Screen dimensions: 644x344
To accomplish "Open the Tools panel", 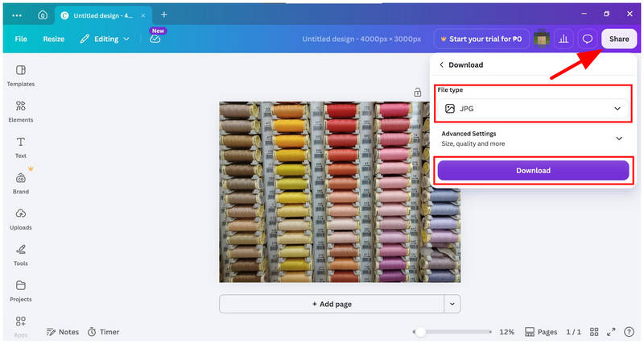I will point(21,255).
